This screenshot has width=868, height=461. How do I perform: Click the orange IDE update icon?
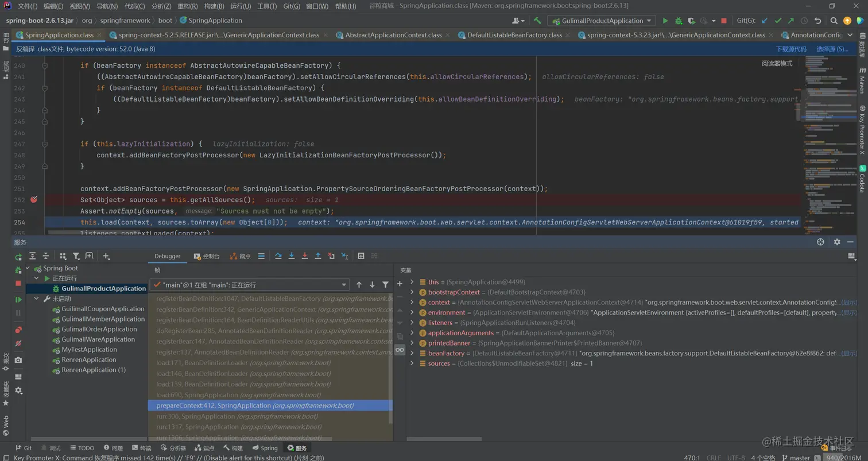[x=847, y=21]
